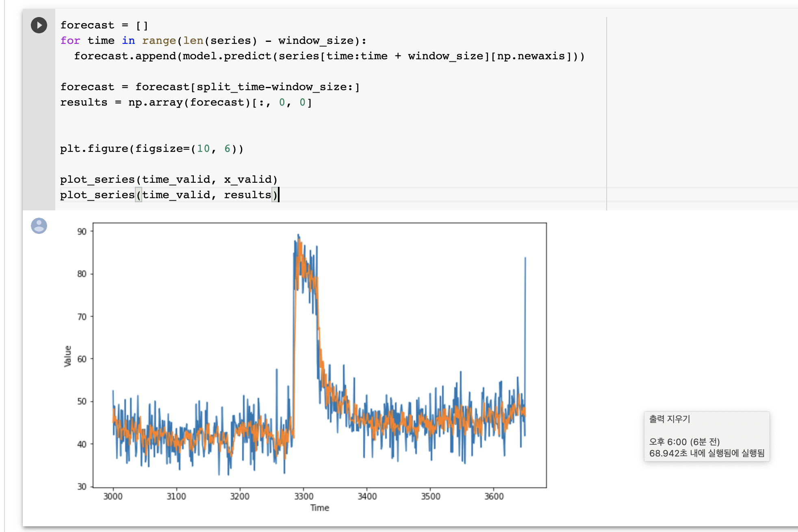Click the 'plot_series(time_valid, results)' line
This screenshot has width=798, height=532.
169,195
